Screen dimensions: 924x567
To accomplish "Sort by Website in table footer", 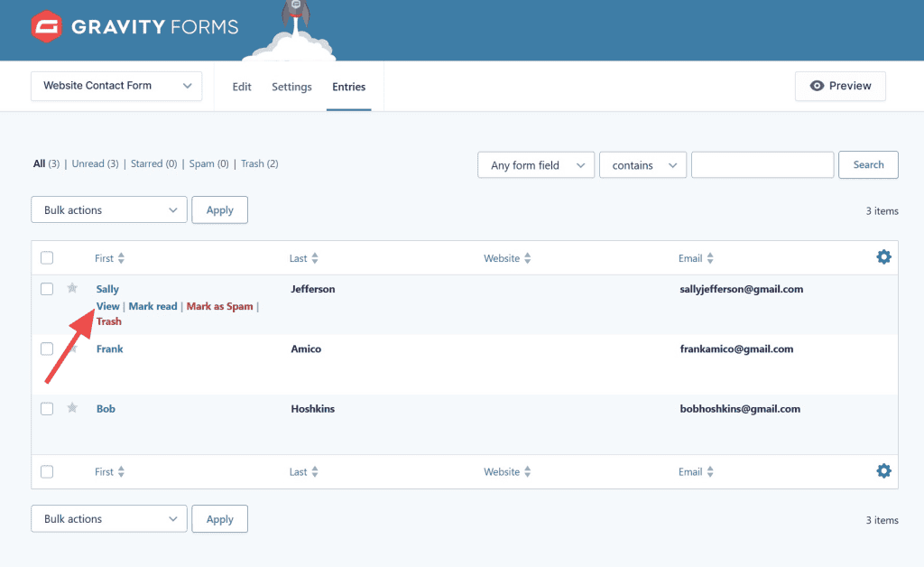I will click(507, 471).
